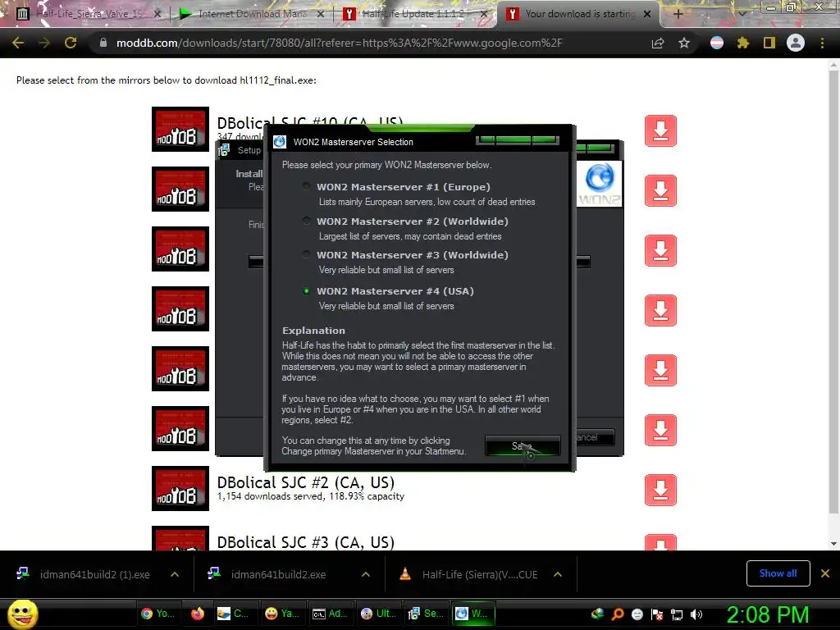
Task: Select the Your download is starting tab
Action: [578, 14]
